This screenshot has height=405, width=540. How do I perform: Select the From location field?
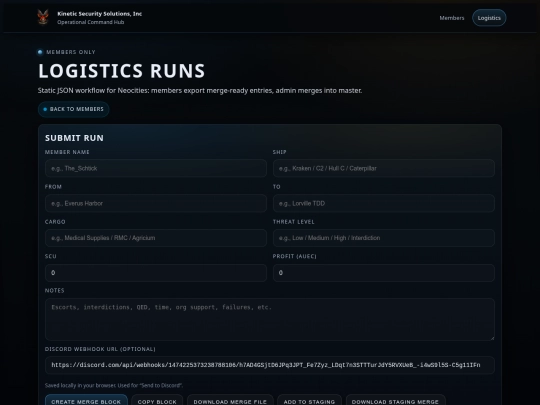pos(156,203)
